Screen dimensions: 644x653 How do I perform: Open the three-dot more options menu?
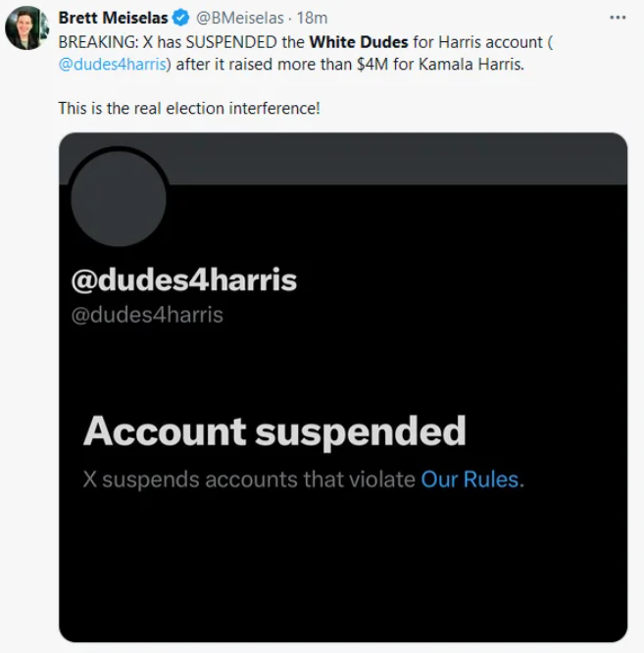point(618,18)
